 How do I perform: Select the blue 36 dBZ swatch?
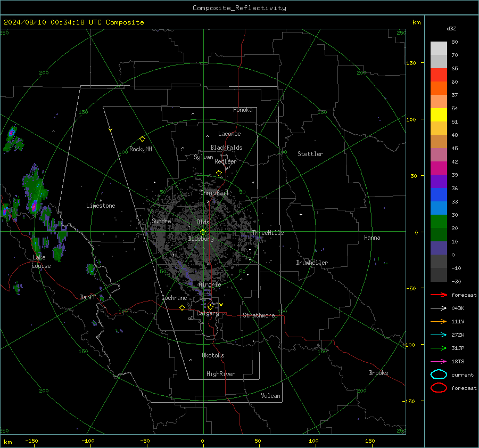(439, 195)
